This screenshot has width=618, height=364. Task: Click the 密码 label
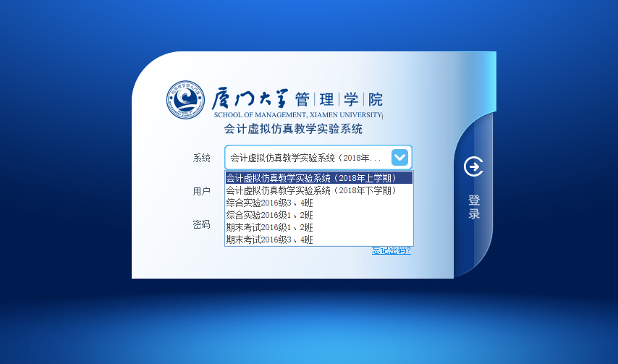tap(201, 224)
